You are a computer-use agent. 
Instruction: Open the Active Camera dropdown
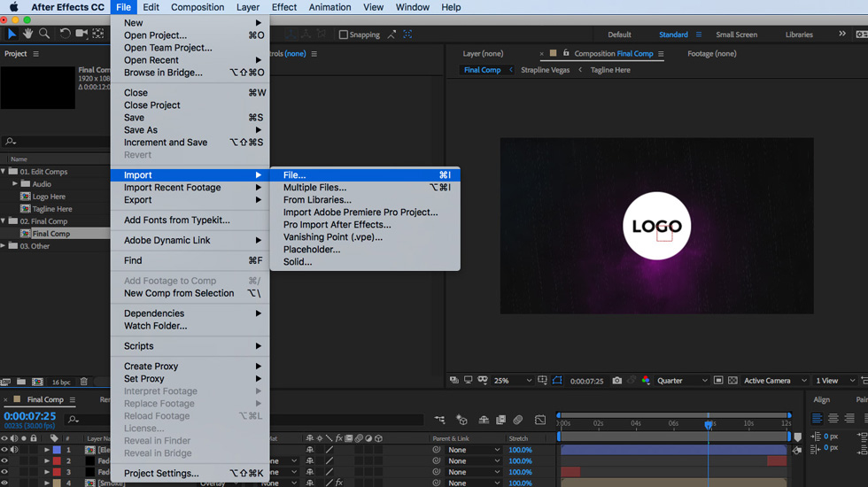775,381
